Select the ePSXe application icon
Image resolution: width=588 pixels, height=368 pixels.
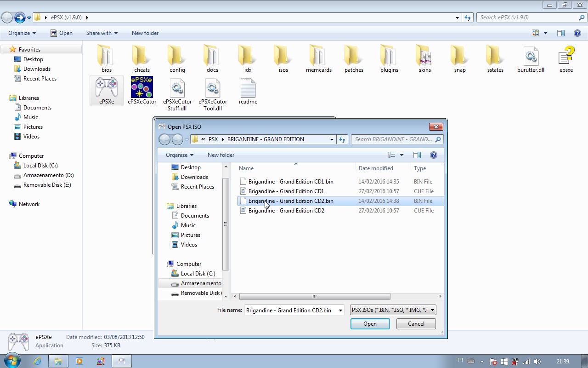tap(107, 87)
